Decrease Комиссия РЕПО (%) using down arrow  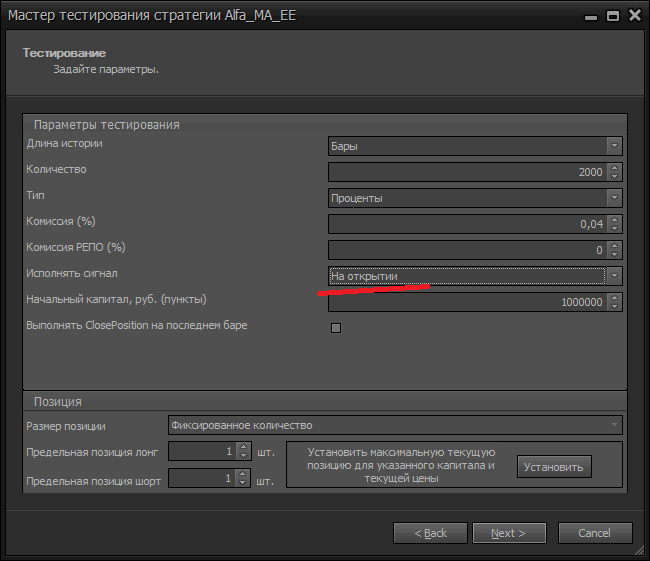tap(614, 255)
